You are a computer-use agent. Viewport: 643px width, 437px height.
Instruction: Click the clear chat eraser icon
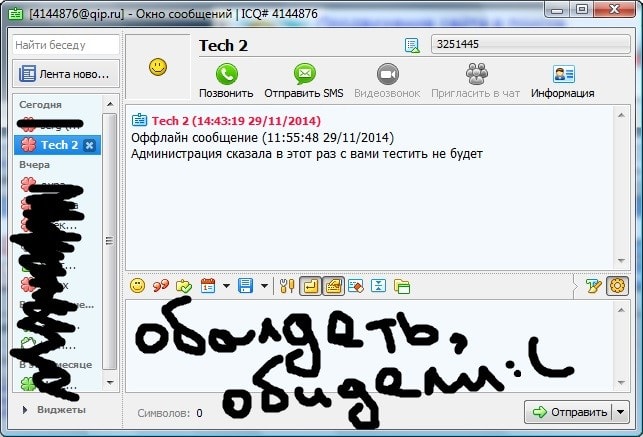click(355, 286)
